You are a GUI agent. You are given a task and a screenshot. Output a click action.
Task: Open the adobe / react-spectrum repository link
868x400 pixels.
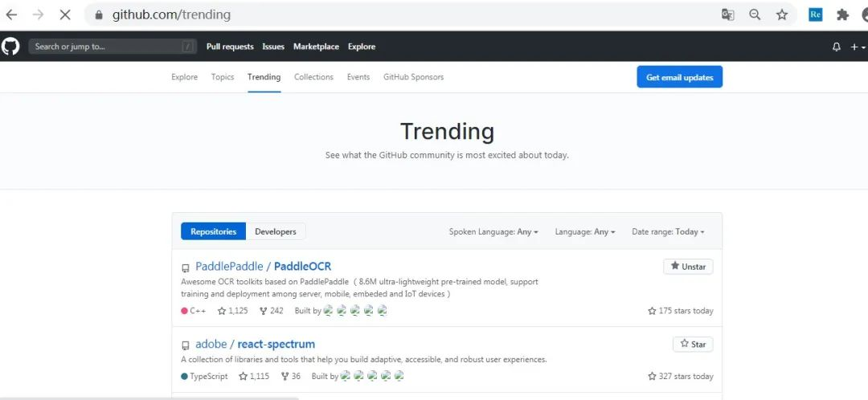pyautogui.click(x=256, y=344)
